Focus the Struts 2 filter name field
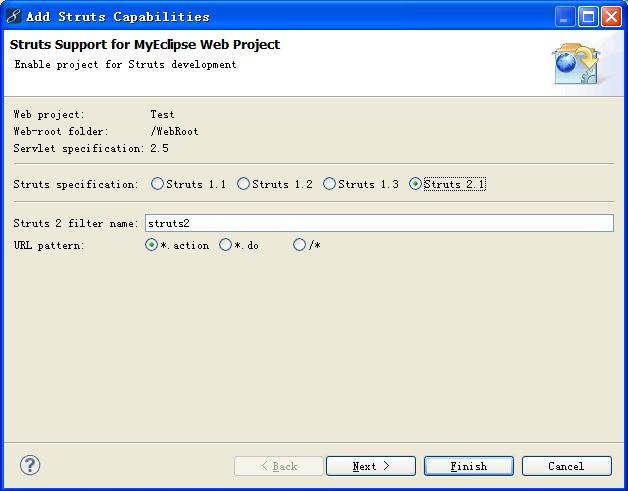The height and width of the screenshot is (491, 628). (x=379, y=223)
